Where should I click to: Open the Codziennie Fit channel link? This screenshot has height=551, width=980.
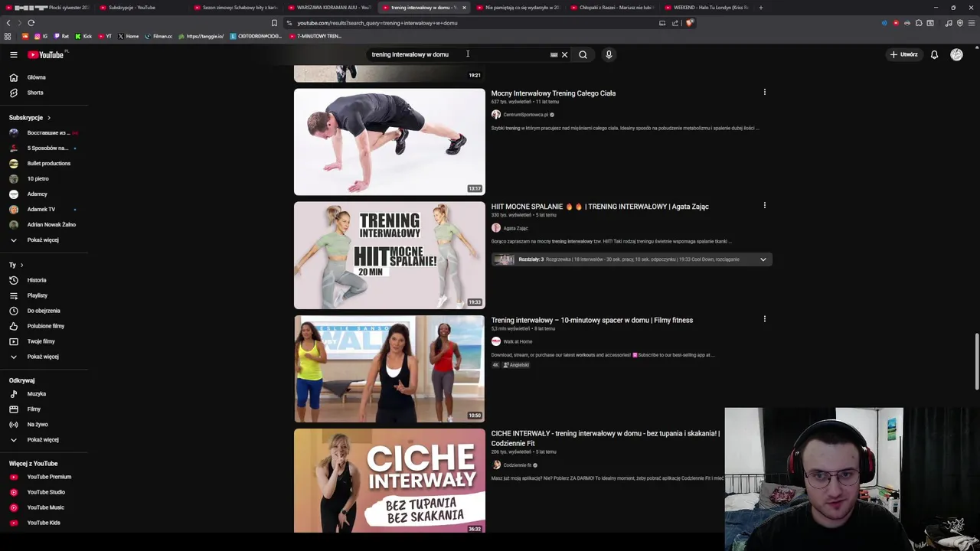pos(517,465)
